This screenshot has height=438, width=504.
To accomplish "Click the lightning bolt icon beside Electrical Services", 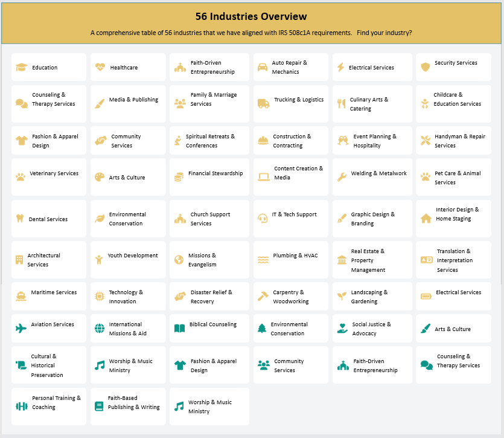I will pyautogui.click(x=340, y=67).
